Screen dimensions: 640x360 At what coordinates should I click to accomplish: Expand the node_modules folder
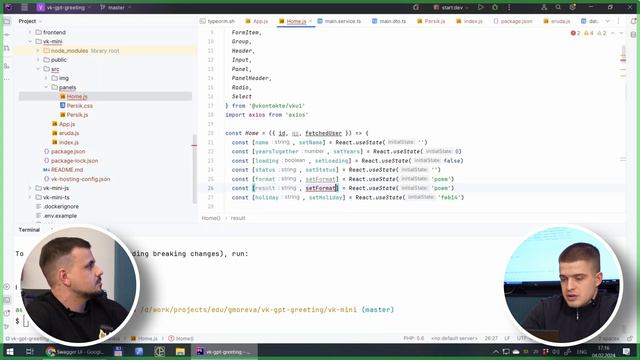pyautogui.click(x=38, y=51)
